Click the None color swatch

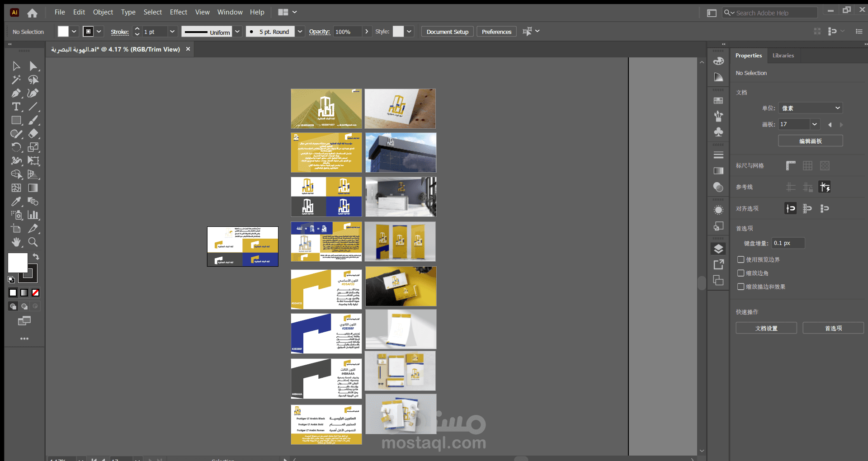[35, 293]
